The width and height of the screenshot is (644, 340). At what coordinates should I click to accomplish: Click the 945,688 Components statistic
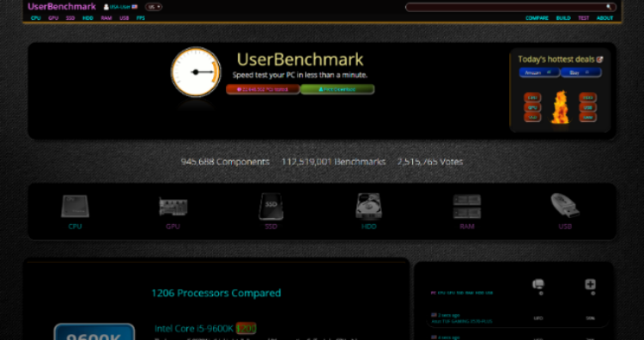(225, 161)
